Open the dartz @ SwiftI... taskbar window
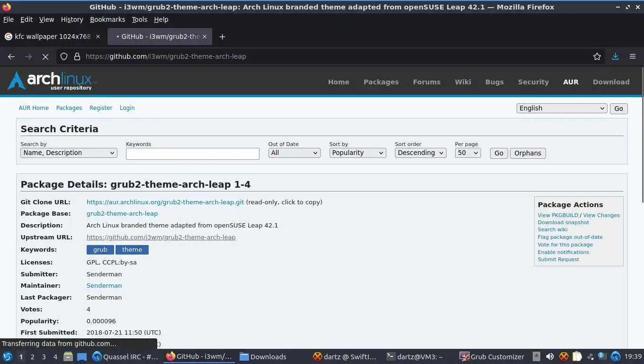 (x=345, y=357)
